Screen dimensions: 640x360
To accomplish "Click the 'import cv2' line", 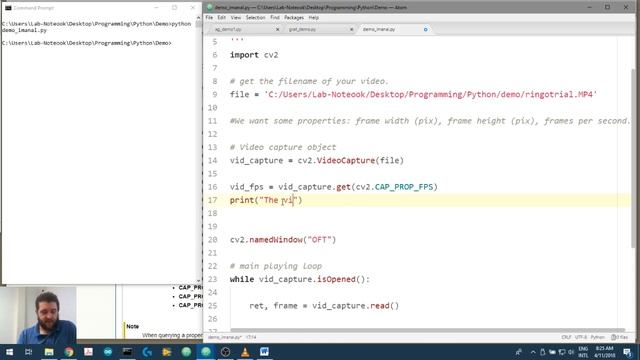I will [254, 55].
